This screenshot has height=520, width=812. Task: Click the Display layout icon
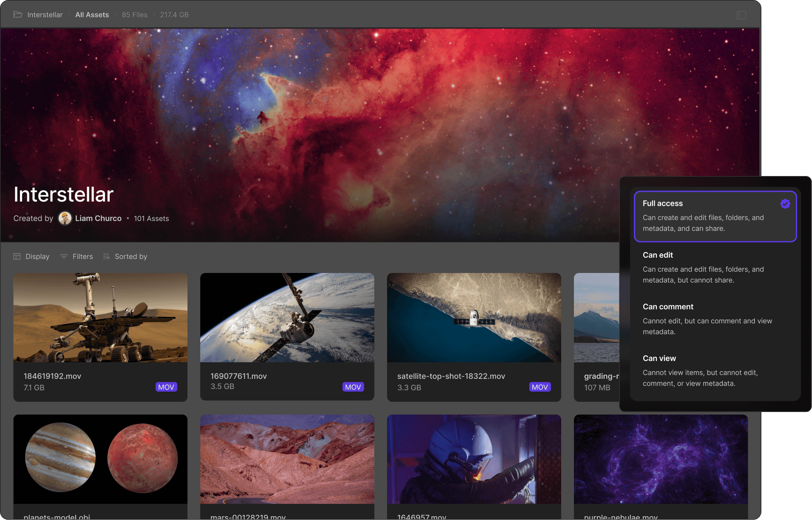17,256
